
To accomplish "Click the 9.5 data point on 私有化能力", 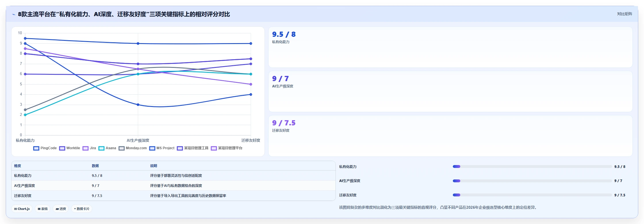I will coord(25,38).
